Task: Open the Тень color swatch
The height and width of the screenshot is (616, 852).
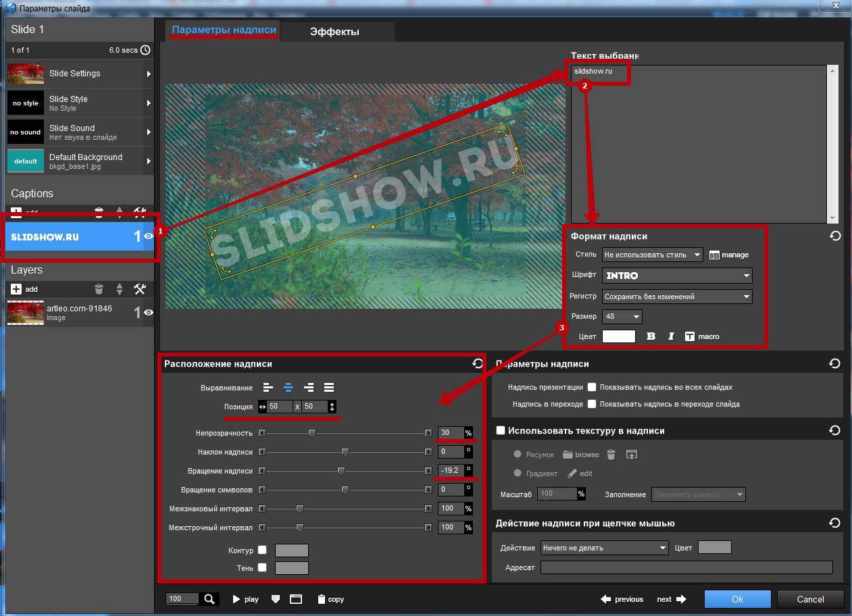Action: 291,568
